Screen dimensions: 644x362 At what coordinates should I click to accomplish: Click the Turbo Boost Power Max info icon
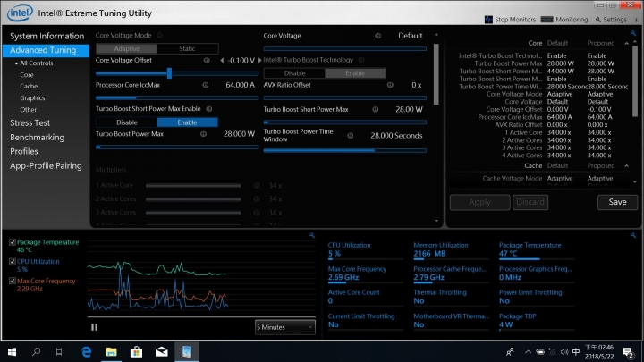click(203, 134)
